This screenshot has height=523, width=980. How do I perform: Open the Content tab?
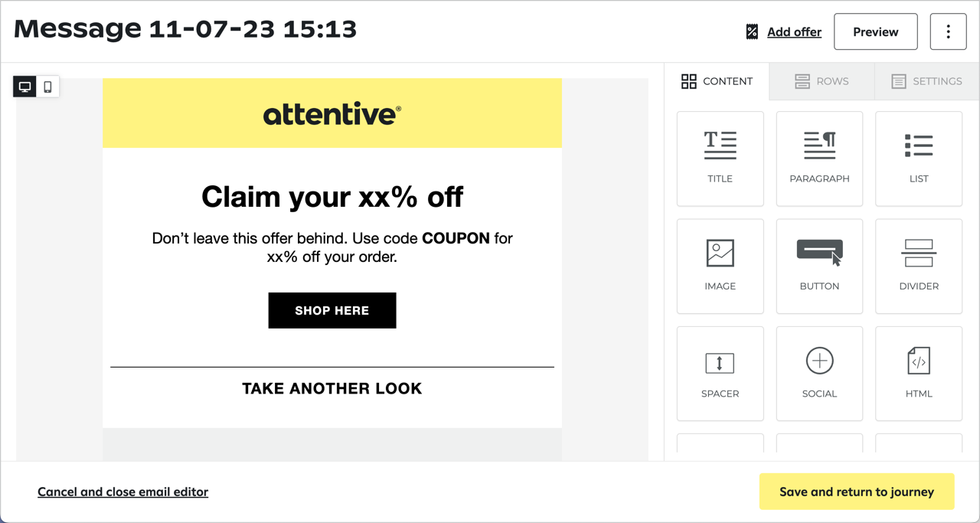coord(717,81)
